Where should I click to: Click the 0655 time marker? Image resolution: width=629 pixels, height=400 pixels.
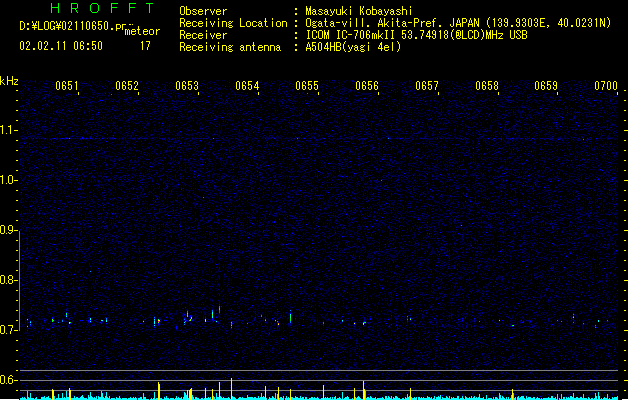point(307,86)
